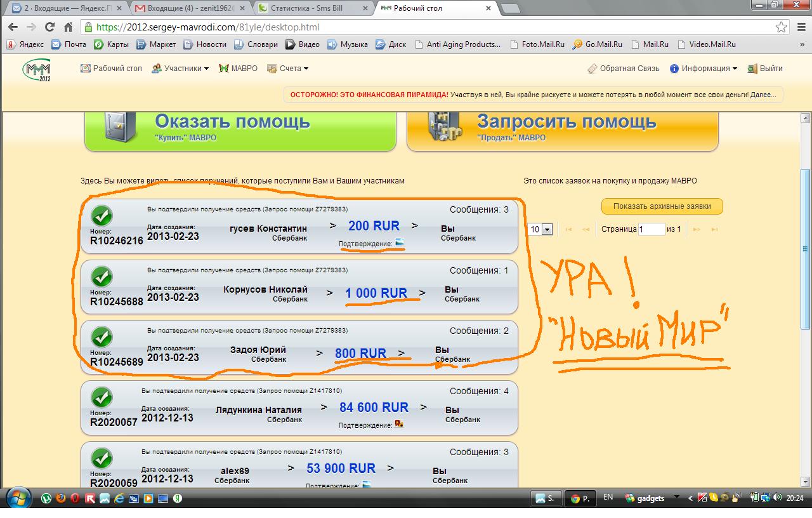Click the green checkmark on order R2020059
The image size is (812, 518).
pos(101,458)
